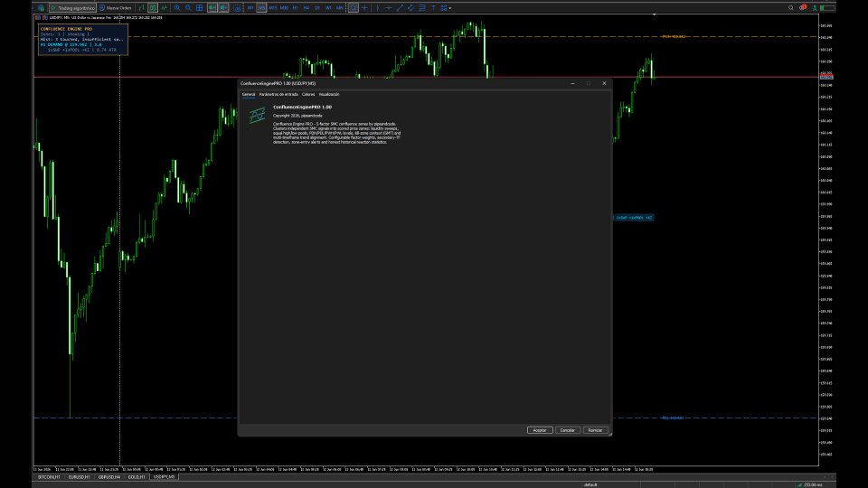Click the red current price tag on scale
The image size is (868, 488).
pyautogui.click(x=826, y=77)
